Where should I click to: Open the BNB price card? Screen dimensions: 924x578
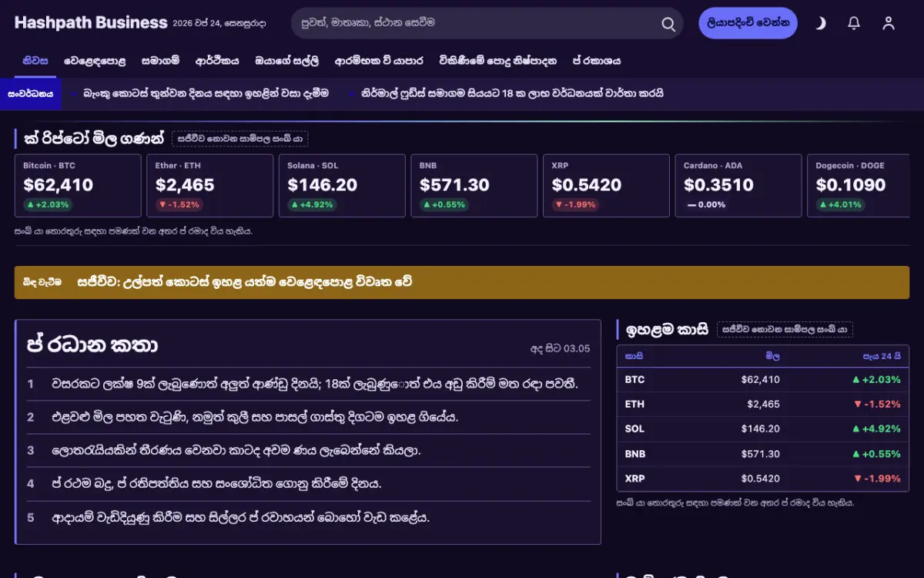coord(474,186)
